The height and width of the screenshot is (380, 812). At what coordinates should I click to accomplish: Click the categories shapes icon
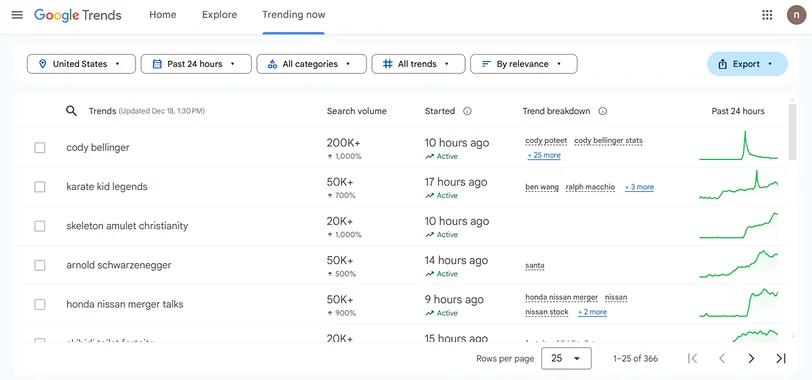coord(272,64)
